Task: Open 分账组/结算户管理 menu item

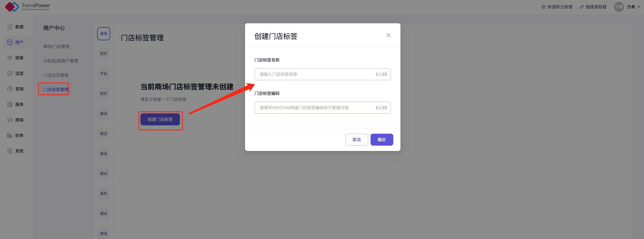Action: tap(61, 61)
